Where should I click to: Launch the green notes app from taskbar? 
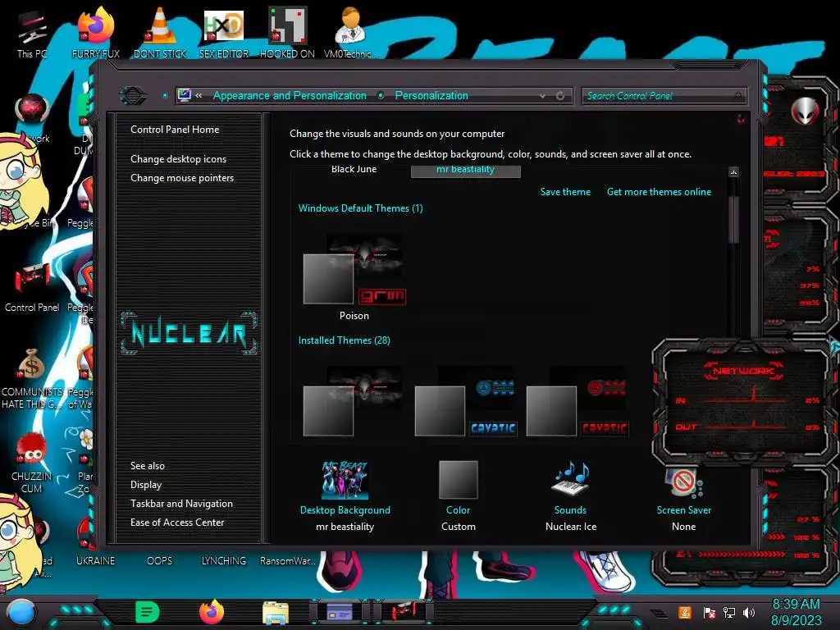pyautogui.click(x=148, y=612)
